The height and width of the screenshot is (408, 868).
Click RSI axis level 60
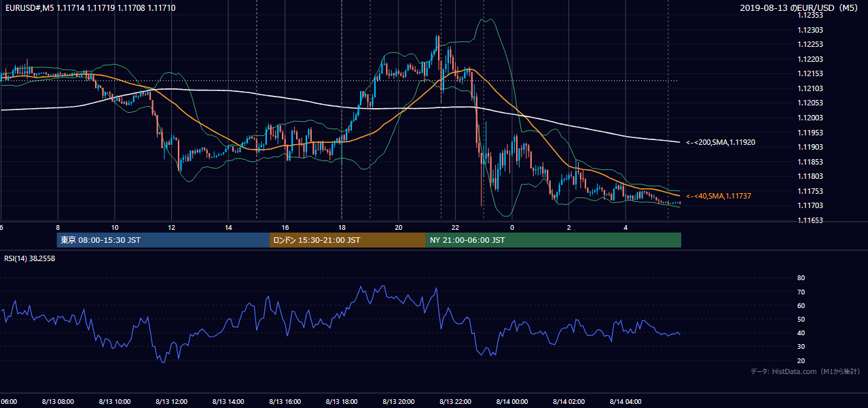(801, 305)
